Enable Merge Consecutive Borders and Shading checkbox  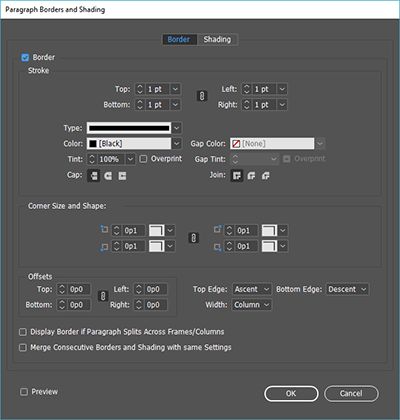pos(23,348)
